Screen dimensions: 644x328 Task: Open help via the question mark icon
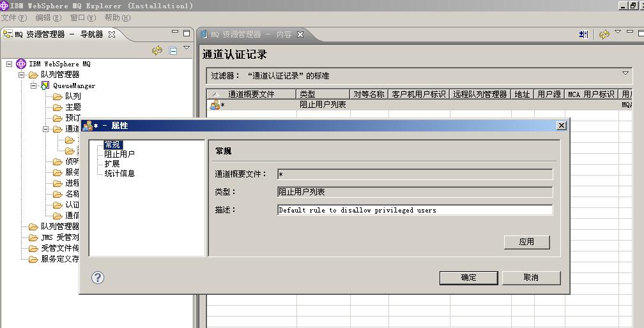(x=98, y=278)
